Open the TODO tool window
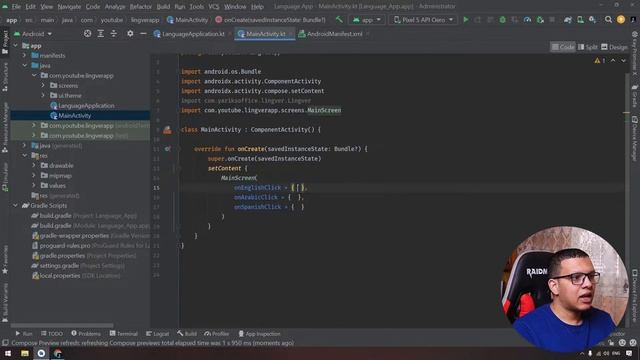 click(x=51, y=333)
